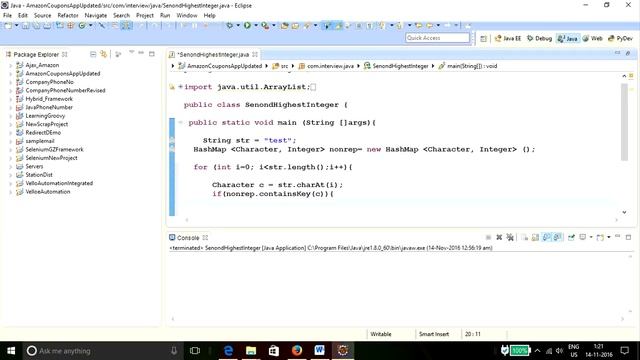Screen dimensions: 640x360
Task: Click the editor scroll down arrow
Action: coord(624,212)
